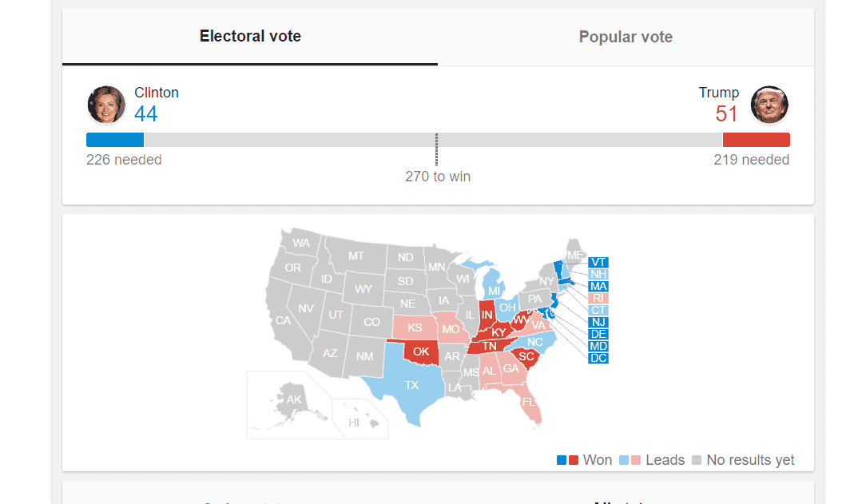Click the RI state label box
The width and height of the screenshot is (866, 504).
pos(598,298)
